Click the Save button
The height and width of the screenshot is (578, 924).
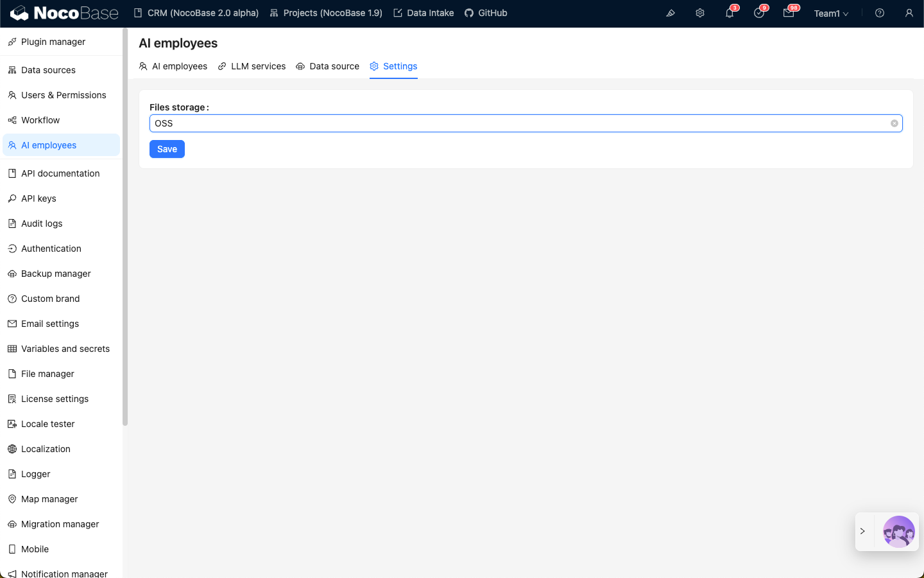coord(167,149)
